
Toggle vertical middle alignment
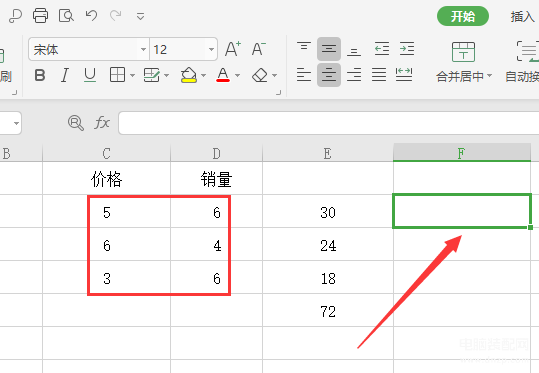pyautogui.click(x=329, y=49)
